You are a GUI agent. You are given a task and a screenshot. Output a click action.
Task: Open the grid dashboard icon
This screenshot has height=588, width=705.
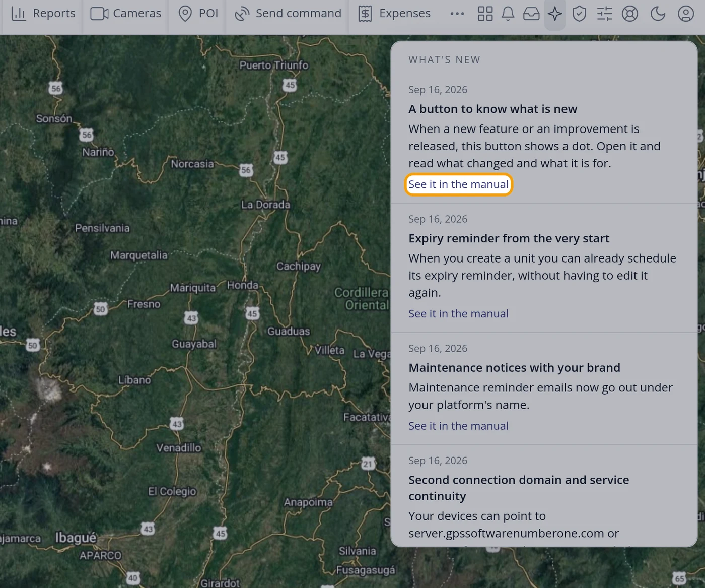[x=485, y=14]
